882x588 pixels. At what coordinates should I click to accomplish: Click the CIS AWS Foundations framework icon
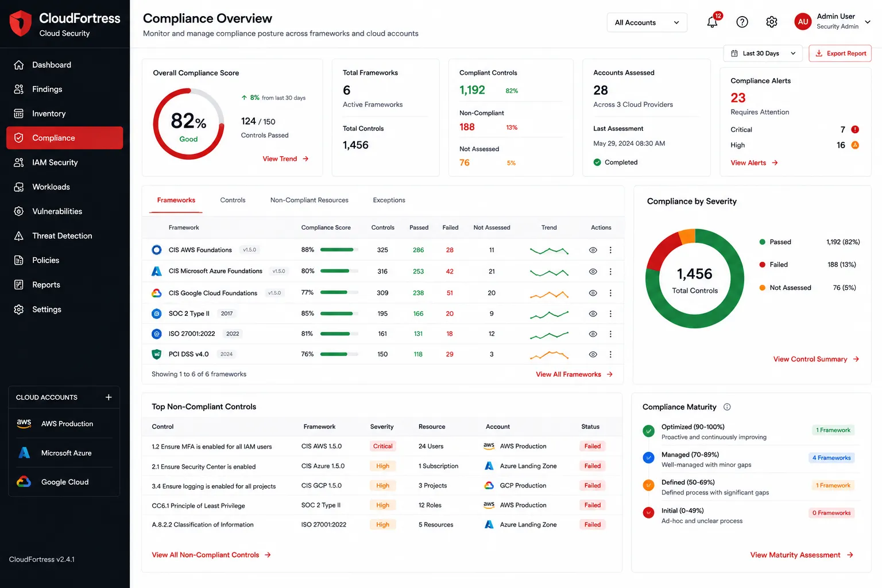click(x=156, y=250)
